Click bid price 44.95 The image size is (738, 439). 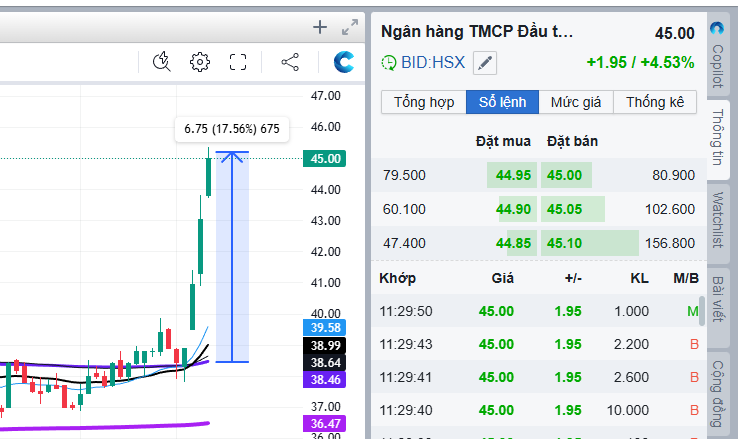513,175
